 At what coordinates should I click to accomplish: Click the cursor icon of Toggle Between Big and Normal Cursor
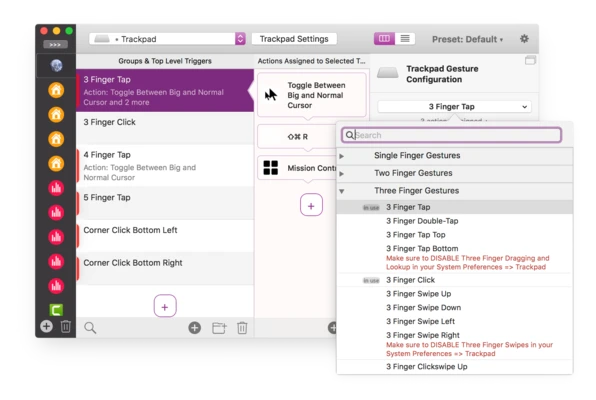(271, 95)
